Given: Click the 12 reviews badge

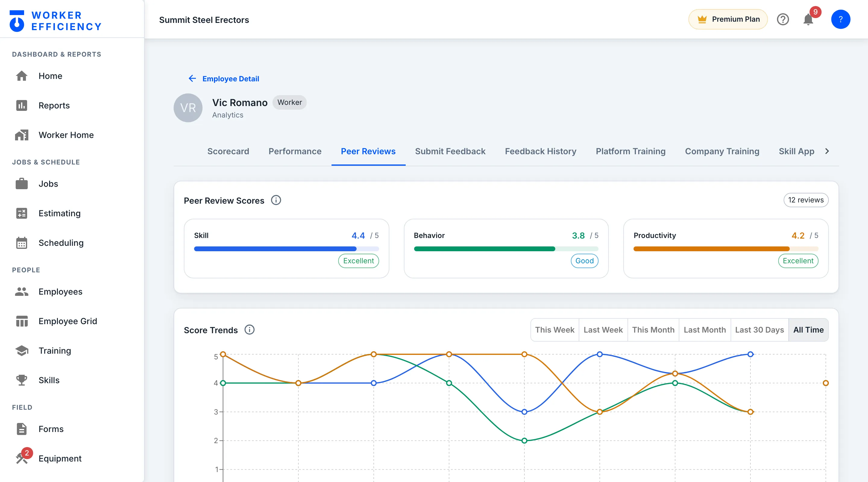Looking at the screenshot, I should pos(806,200).
